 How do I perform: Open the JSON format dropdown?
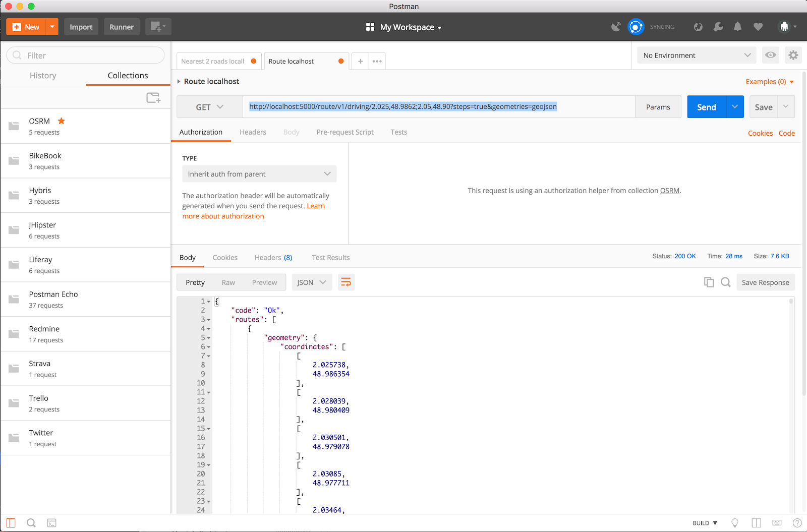[312, 282]
